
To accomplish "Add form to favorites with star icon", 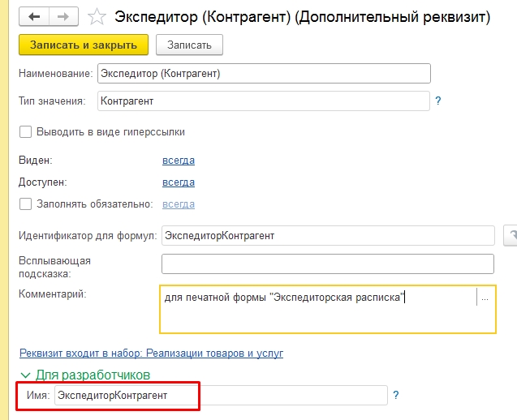I will click(97, 17).
